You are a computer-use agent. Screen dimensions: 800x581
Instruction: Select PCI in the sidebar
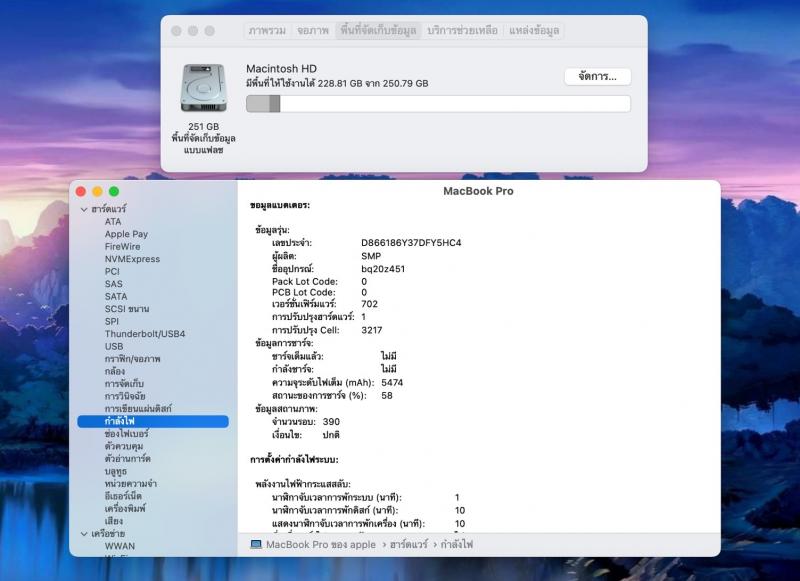click(x=112, y=271)
